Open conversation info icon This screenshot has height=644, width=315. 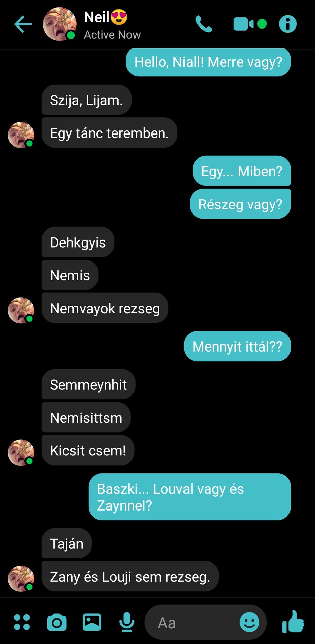[288, 24]
